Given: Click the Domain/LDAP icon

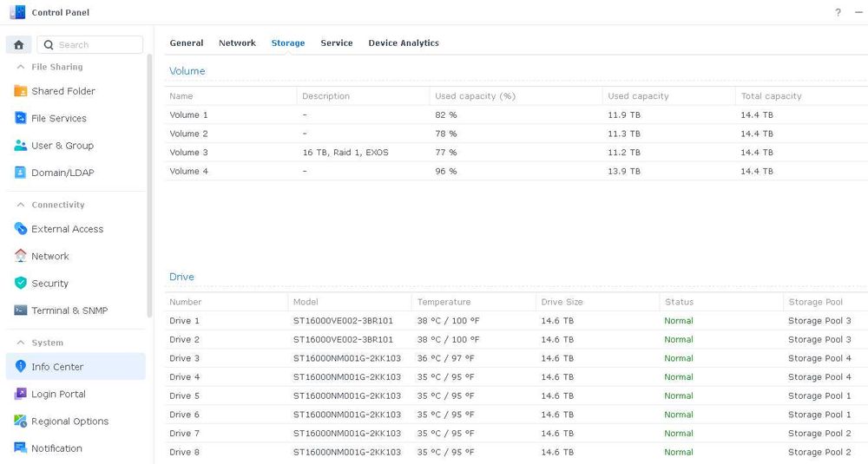Looking at the screenshot, I should click(x=21, y=173).
